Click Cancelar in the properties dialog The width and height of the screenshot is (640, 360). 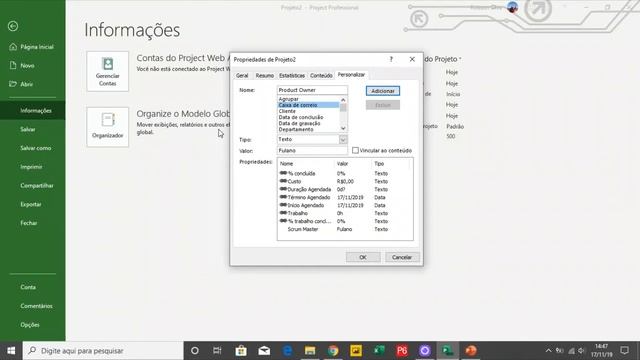[x=402, y=258]
